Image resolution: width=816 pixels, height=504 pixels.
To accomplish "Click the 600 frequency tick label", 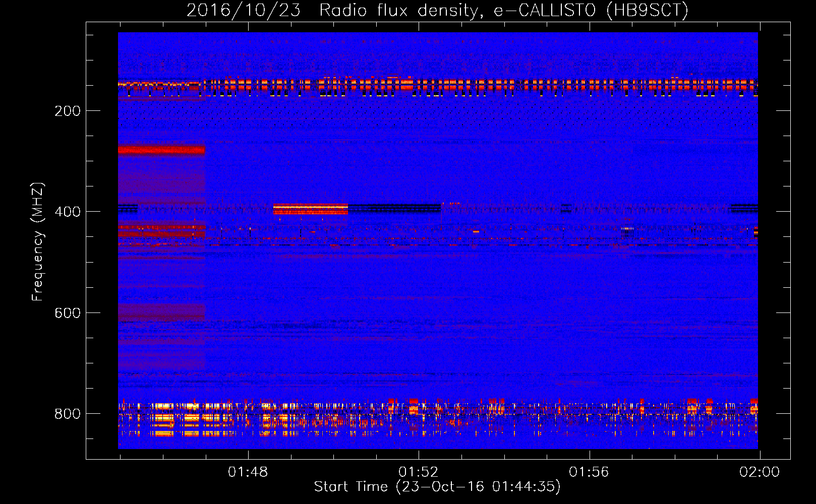I will tap(68, 313).
